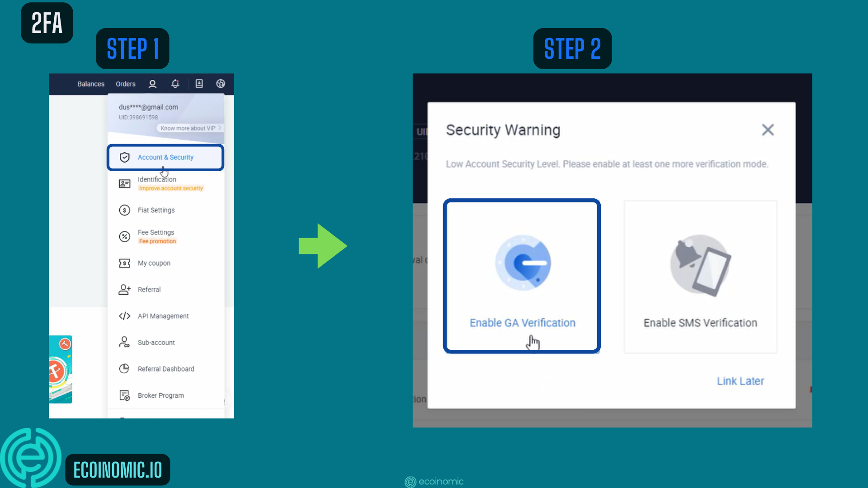
Task: Toggle the 2FA label indicator
Action: click(x=47, y=22)
